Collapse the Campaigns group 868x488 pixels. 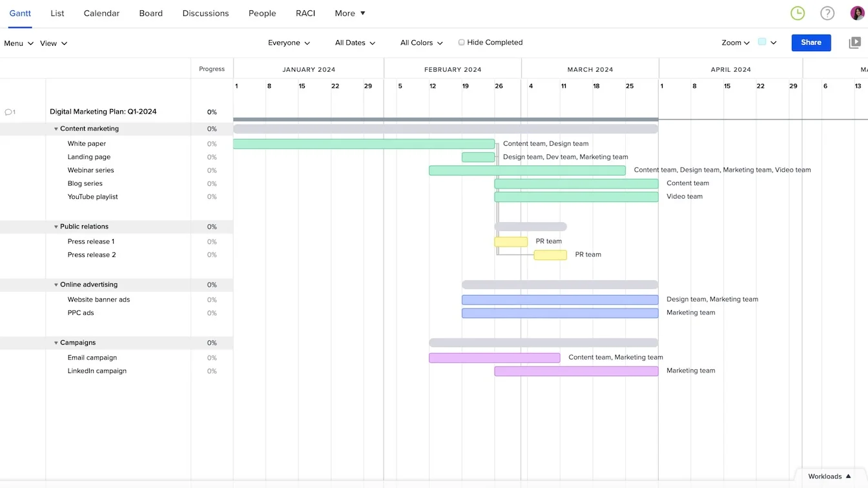coord(56,343)
